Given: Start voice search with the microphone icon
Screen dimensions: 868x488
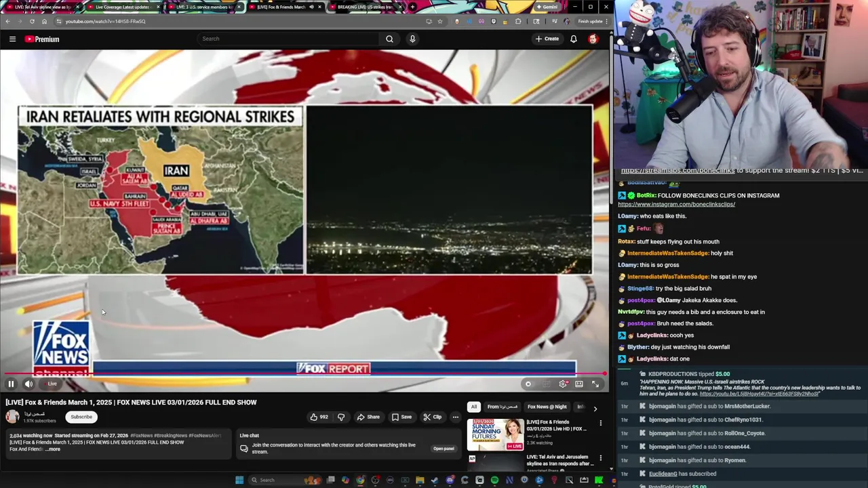Looking at the screenshot, I should point(412,39).
